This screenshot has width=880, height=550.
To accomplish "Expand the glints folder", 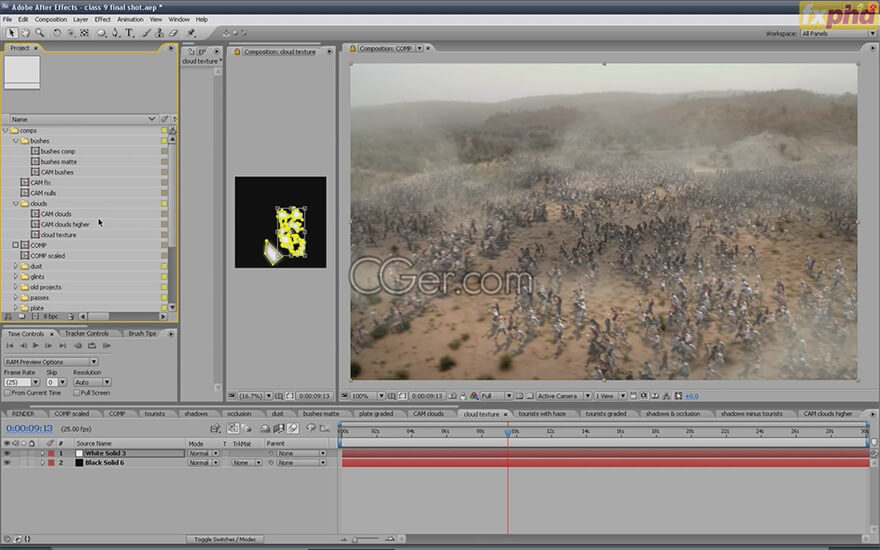I will tap(16, 277).
